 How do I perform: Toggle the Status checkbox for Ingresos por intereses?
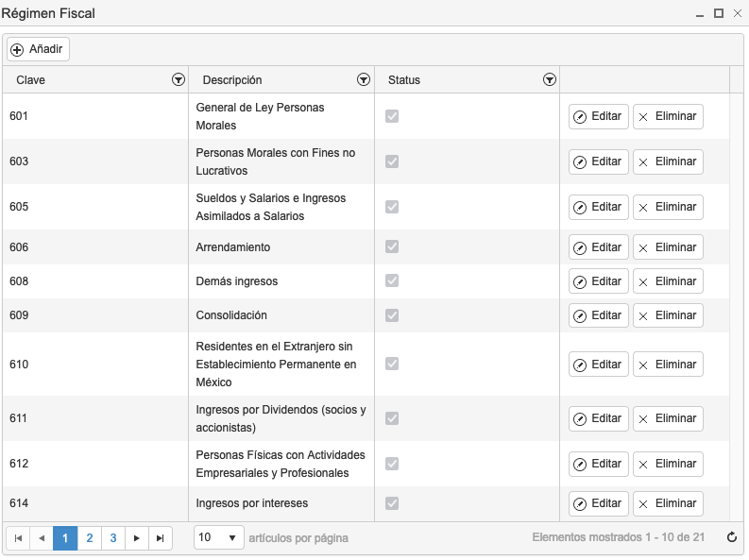(392, 503)
